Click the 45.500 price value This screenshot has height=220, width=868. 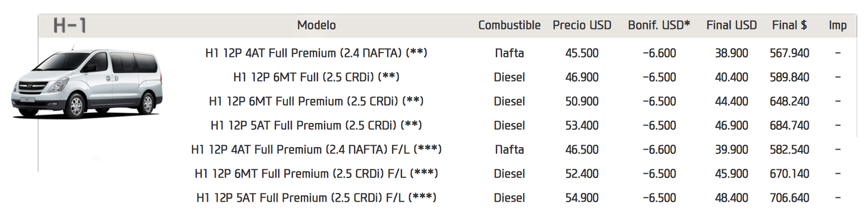582,53
